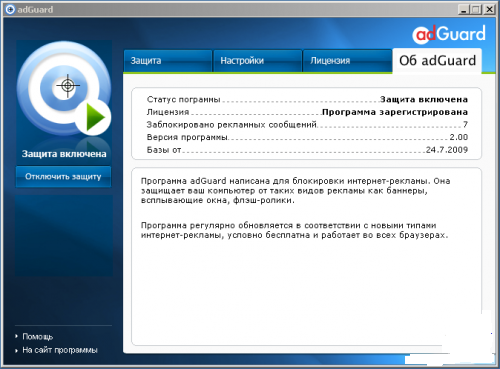Minimize the adGuard window
The image size is (500, 369).
pyautogui.click(x=464, y=10)
